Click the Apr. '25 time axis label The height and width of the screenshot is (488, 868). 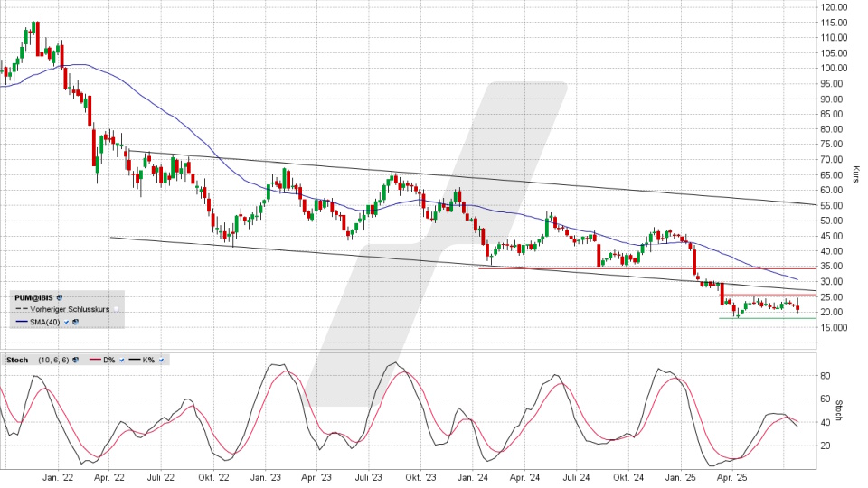[731, 477]
